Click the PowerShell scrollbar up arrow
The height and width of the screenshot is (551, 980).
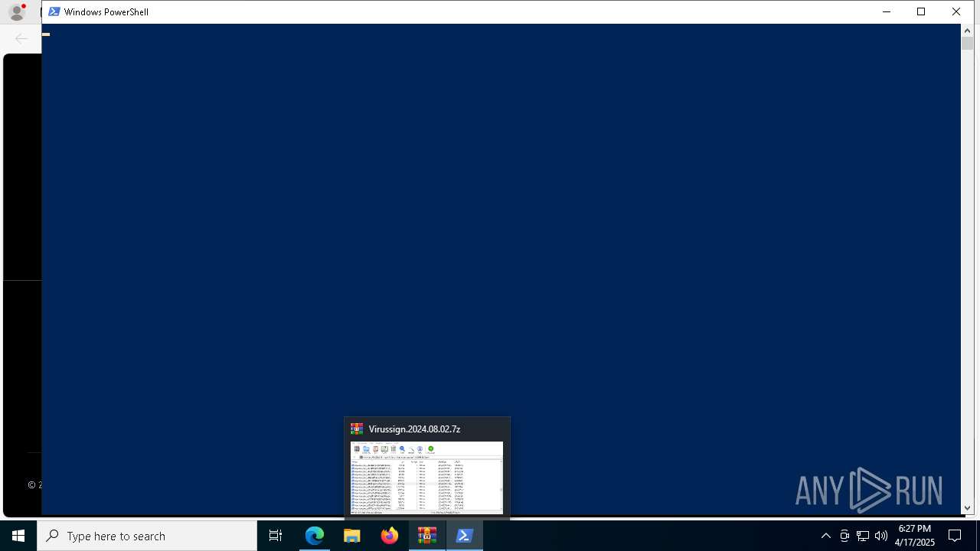point(967,31)
